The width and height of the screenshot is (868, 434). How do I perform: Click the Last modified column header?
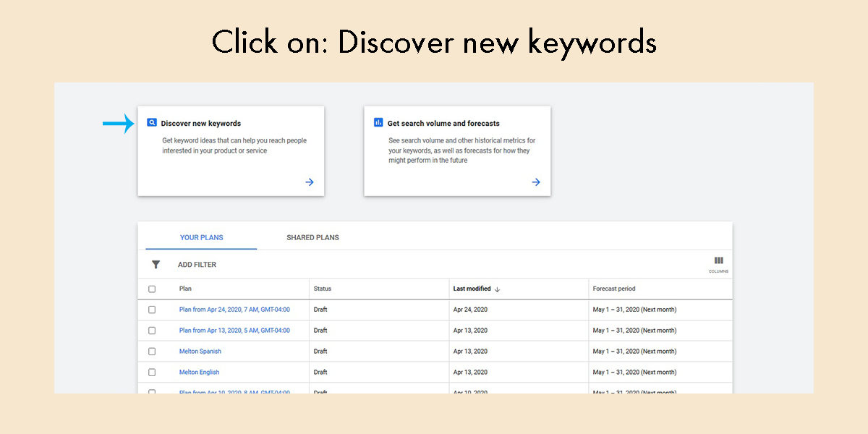pos(472,289)
